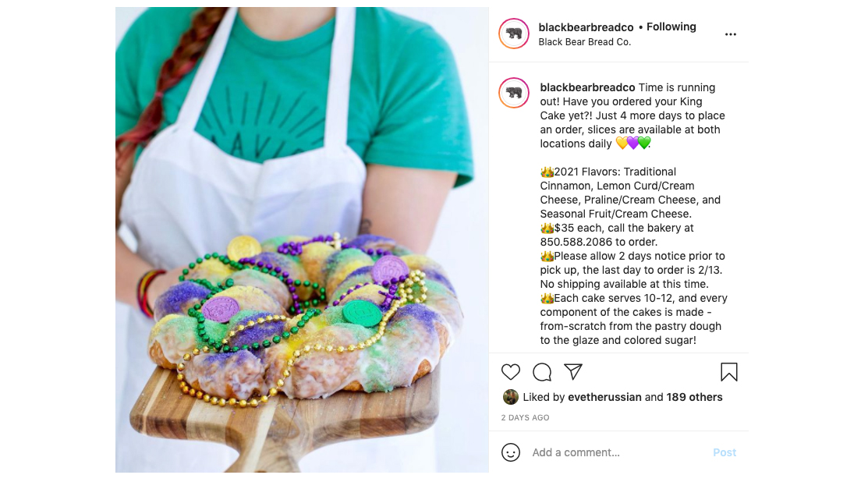Share the post with the paper plane icon
868x482 pixels.
pos(573,372)
